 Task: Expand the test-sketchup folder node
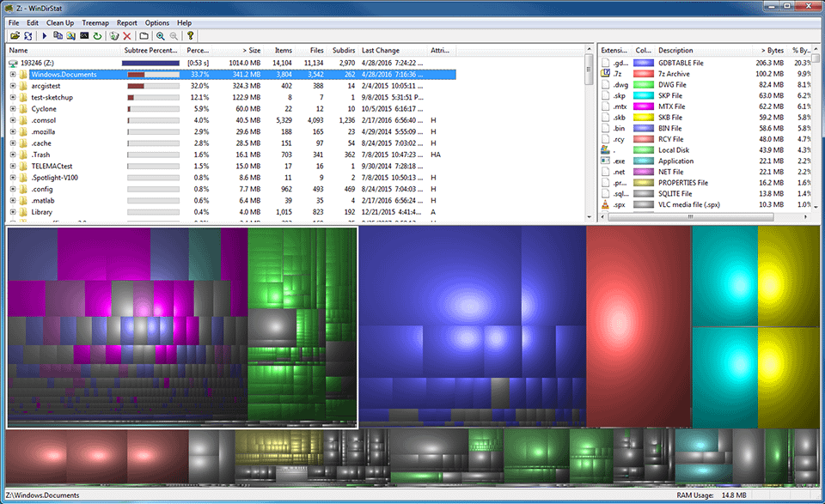click(13, 97)
